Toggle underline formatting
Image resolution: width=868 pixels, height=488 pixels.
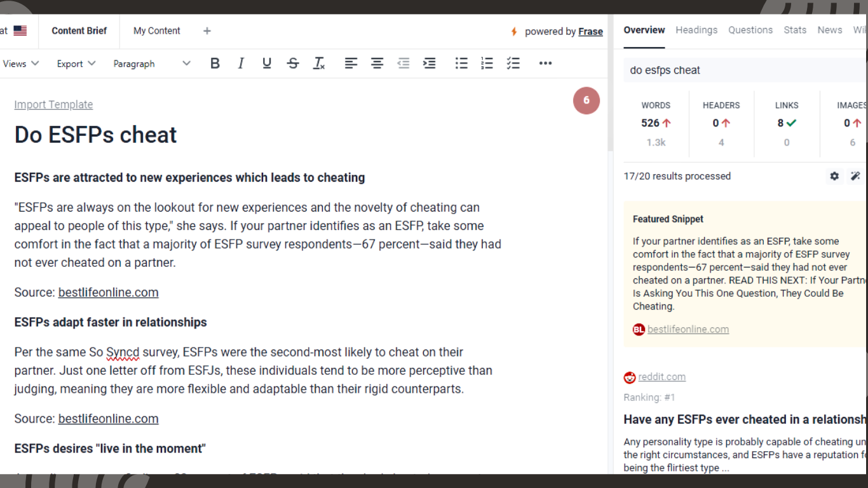pyautogui.click(x=267, y=64)
